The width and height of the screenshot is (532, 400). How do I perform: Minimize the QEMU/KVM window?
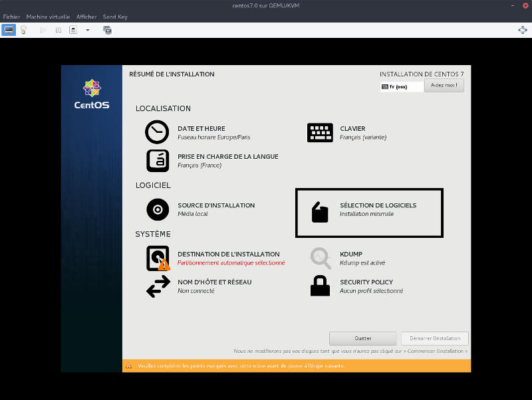[513, 5]
